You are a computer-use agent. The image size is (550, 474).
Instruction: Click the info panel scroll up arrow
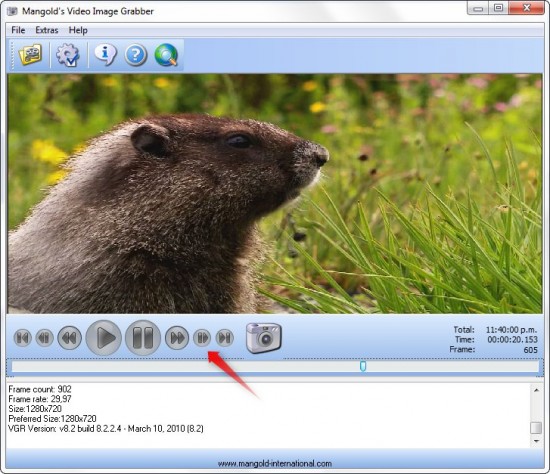[536, 390]
